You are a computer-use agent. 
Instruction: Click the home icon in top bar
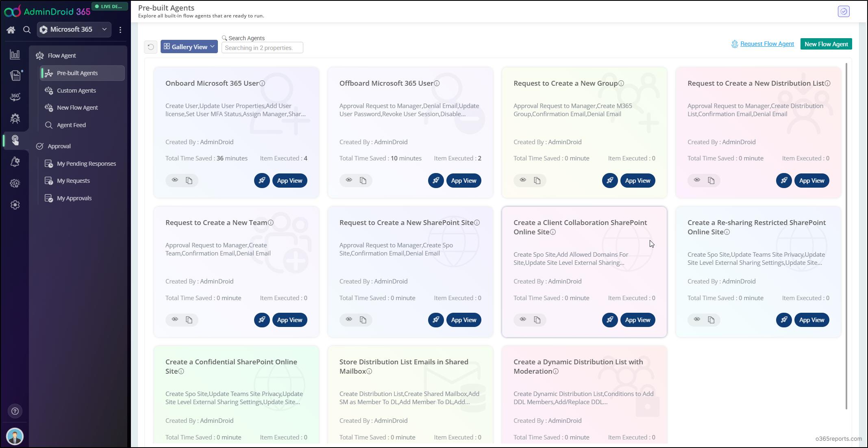tap(11, 30)
